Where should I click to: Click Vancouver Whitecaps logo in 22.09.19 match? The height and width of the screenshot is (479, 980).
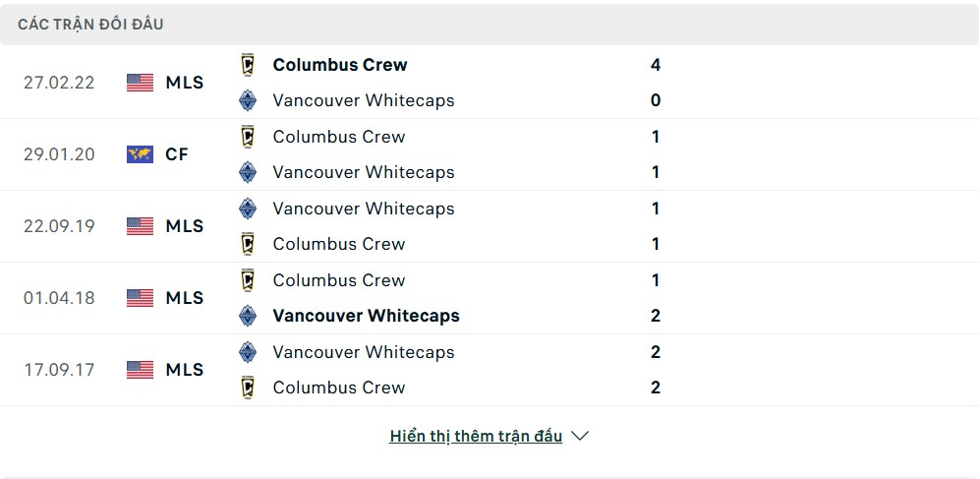pos(248,209)
